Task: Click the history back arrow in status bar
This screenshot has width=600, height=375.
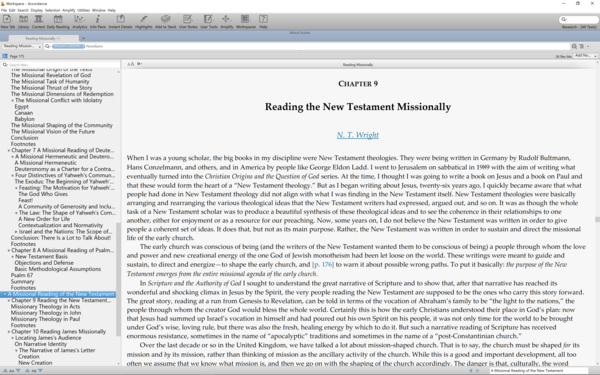Action: coord(471,370)
